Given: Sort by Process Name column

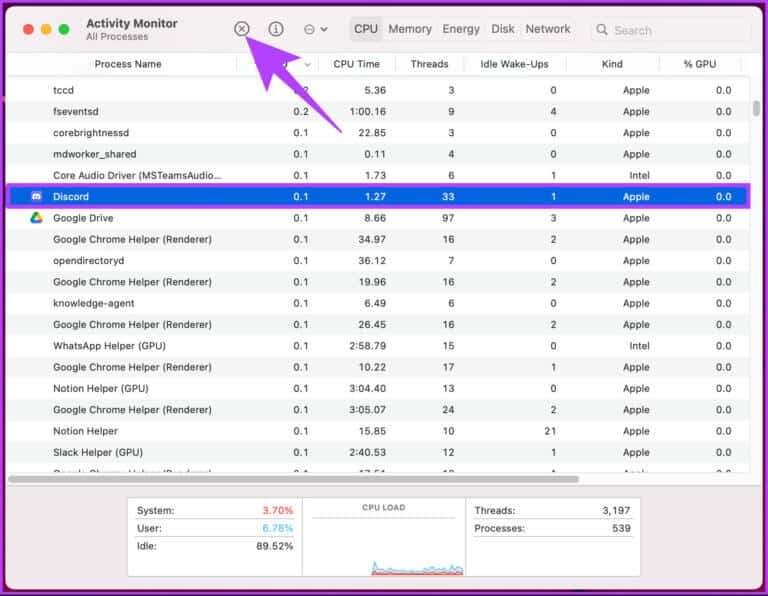Looking at the screenshot, I should (128, 64).
